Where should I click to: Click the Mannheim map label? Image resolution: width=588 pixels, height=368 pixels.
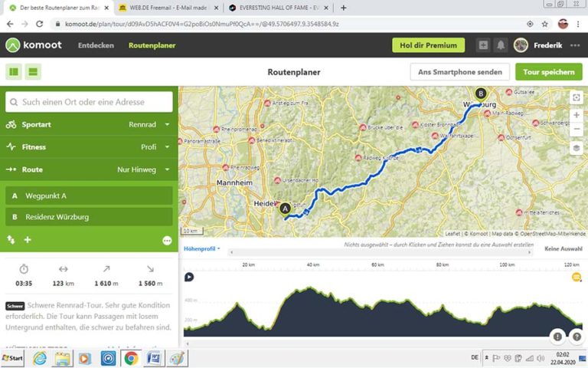click(234, 182)
